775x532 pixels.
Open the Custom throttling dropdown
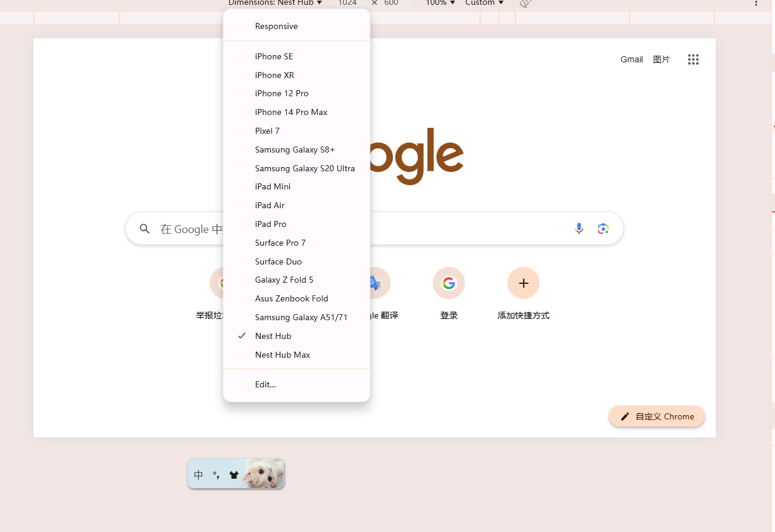(484, 3)
